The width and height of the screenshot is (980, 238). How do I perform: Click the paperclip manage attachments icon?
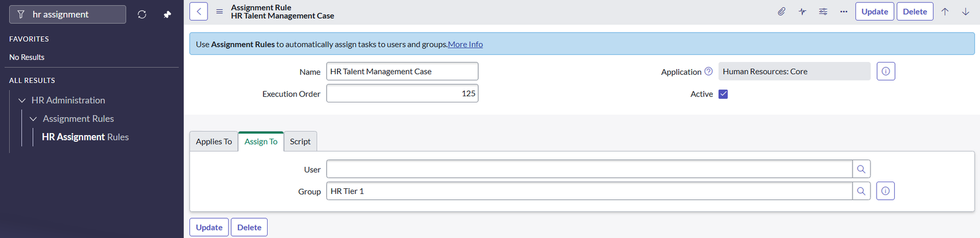click(x=782, y=12)
